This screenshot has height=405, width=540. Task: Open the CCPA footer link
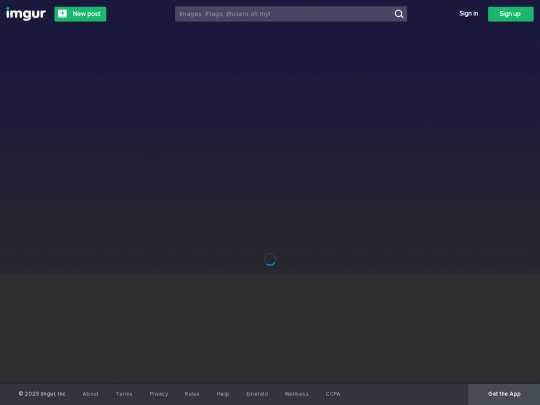[333, 394]
